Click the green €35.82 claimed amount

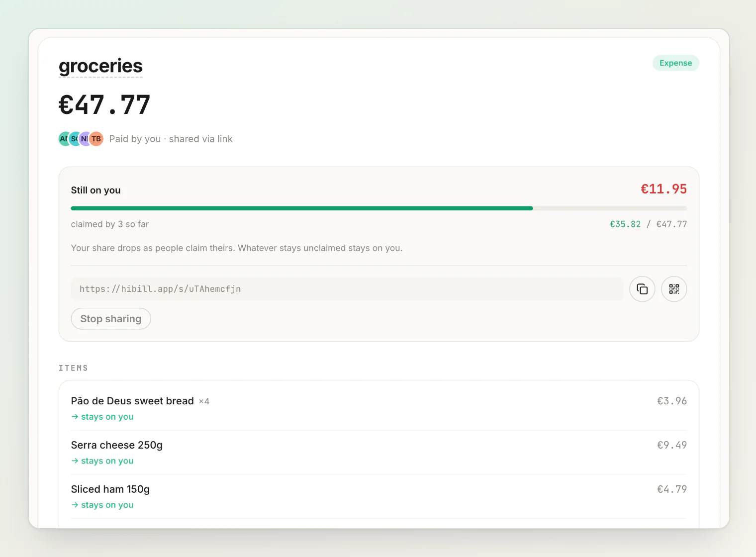[x=625, y=224]
